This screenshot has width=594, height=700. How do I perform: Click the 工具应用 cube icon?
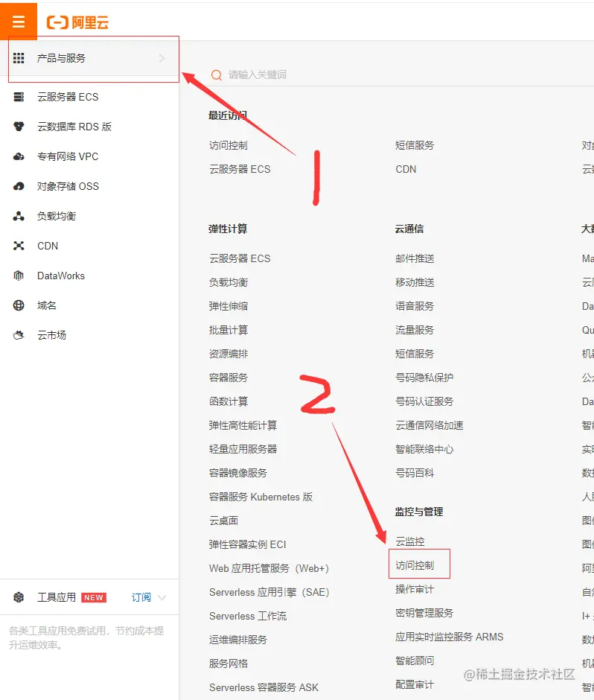[19, 597]
